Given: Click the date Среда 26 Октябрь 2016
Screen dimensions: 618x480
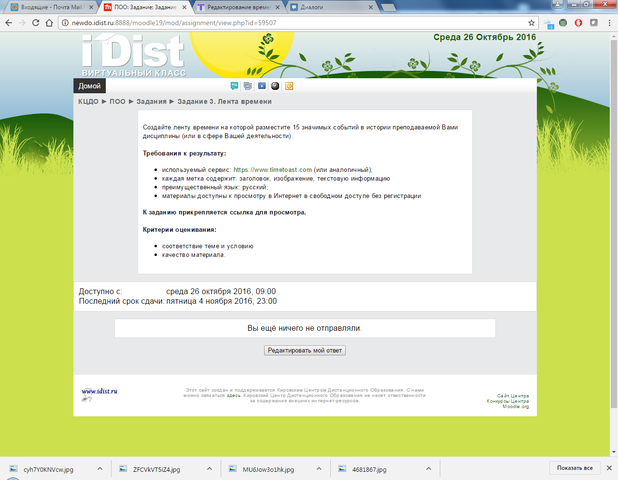Looking at the screenshot, I should (x=485, y=37).
